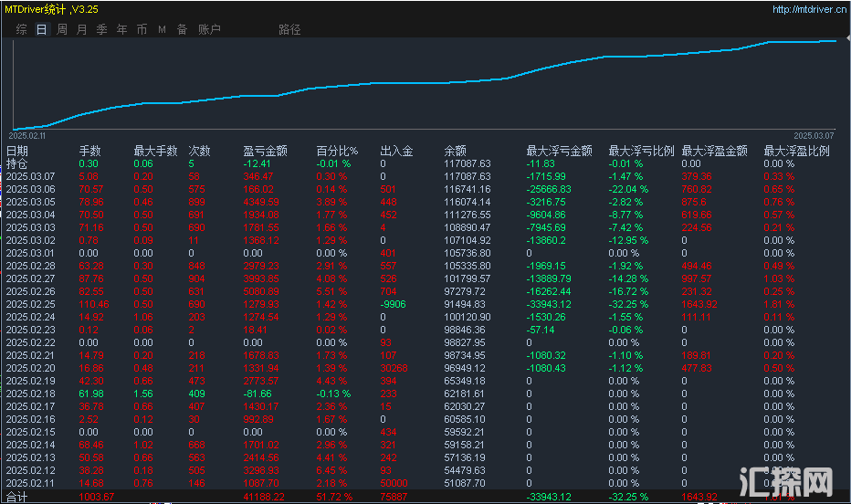
Task: Select the 季 quarterly tab
Action: 102,29
